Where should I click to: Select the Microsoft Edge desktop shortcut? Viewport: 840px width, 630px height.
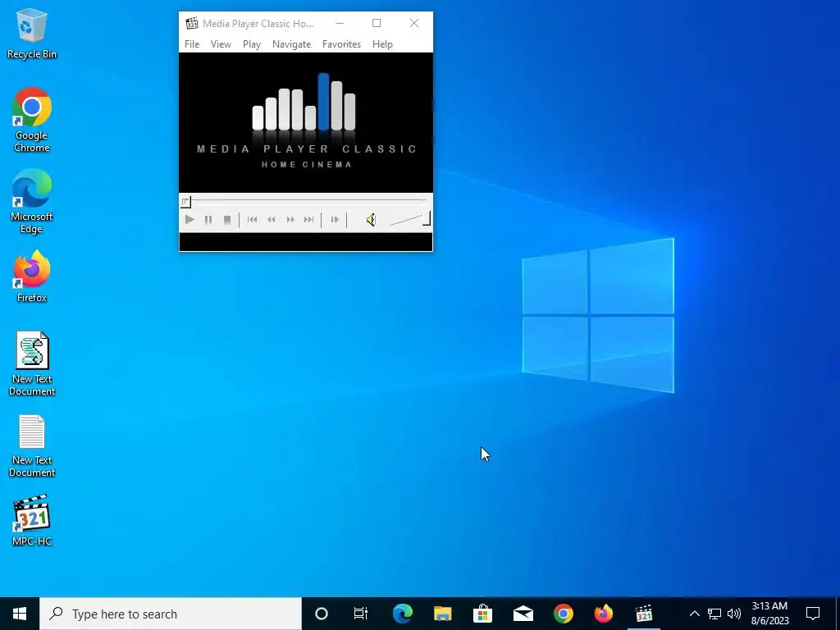pos(32,202)
